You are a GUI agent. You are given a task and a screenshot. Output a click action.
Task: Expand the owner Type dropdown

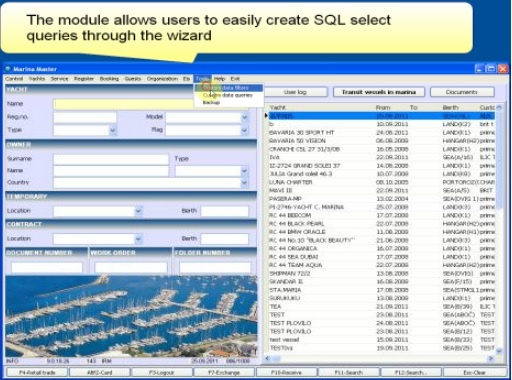pyautogui.click(x=245, y=171)
